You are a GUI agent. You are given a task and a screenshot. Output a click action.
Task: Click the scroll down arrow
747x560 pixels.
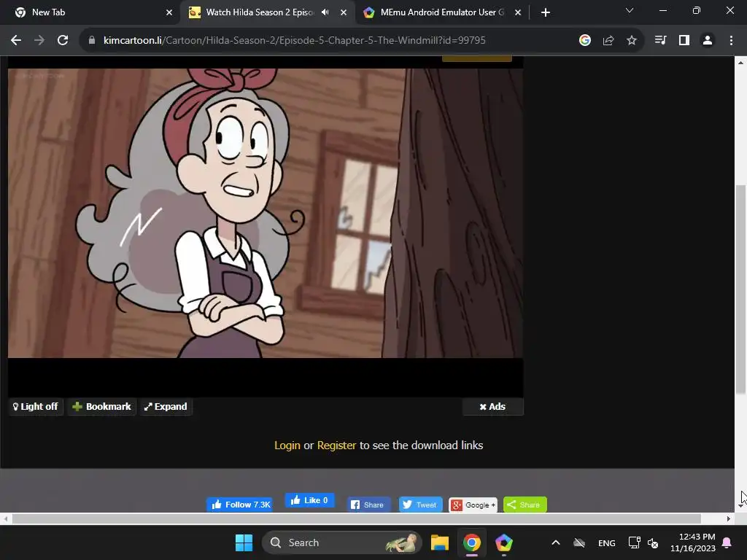(740, 506)
